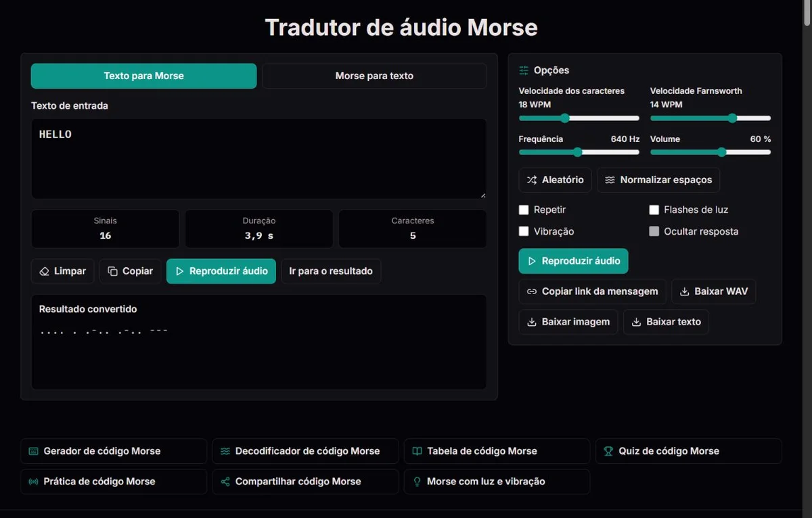The image size is (812, 518).
Task: Click Copiar link da mensagem
Action: tap(592, 291)
